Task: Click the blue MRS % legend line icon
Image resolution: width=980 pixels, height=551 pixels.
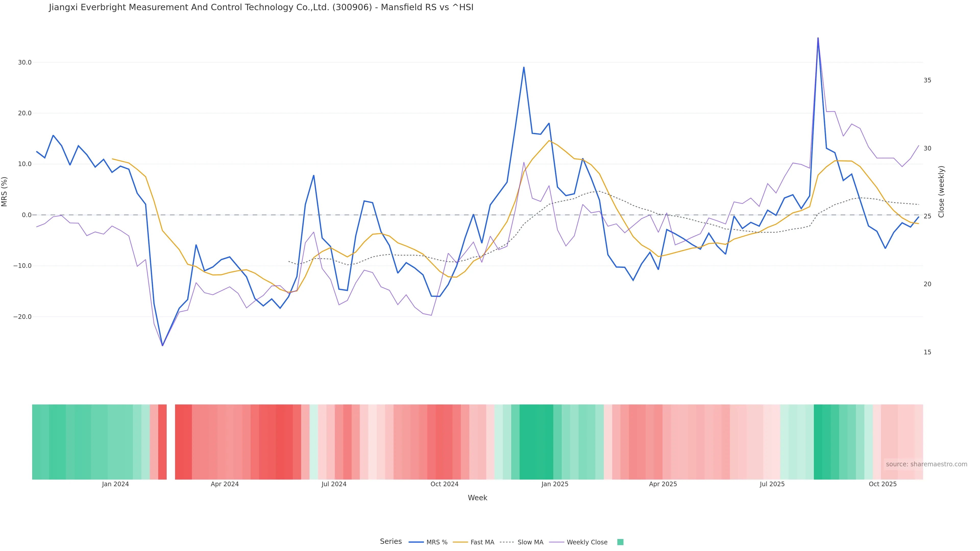Action: [416, 542]
